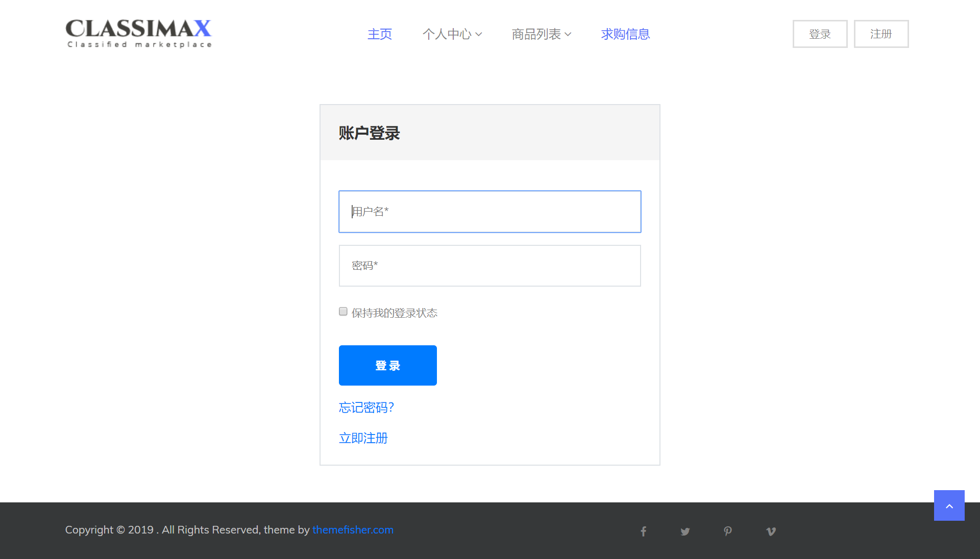
Task: Click the 登录 button in header
Action: click(x=820, y=34)
